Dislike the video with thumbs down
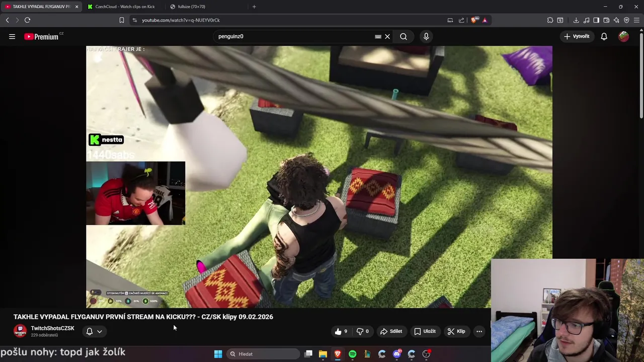 [x=363, y=331]
